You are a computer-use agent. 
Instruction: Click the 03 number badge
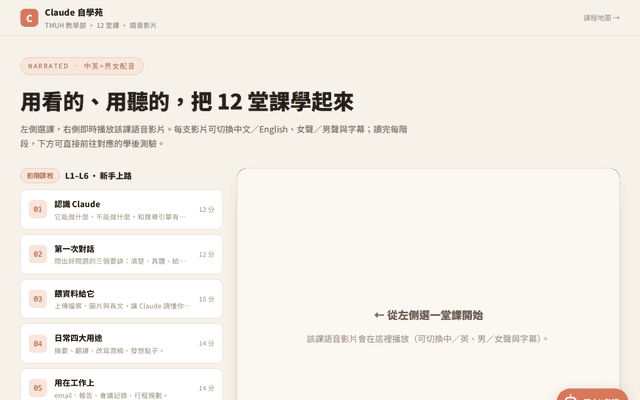[38, 299]
